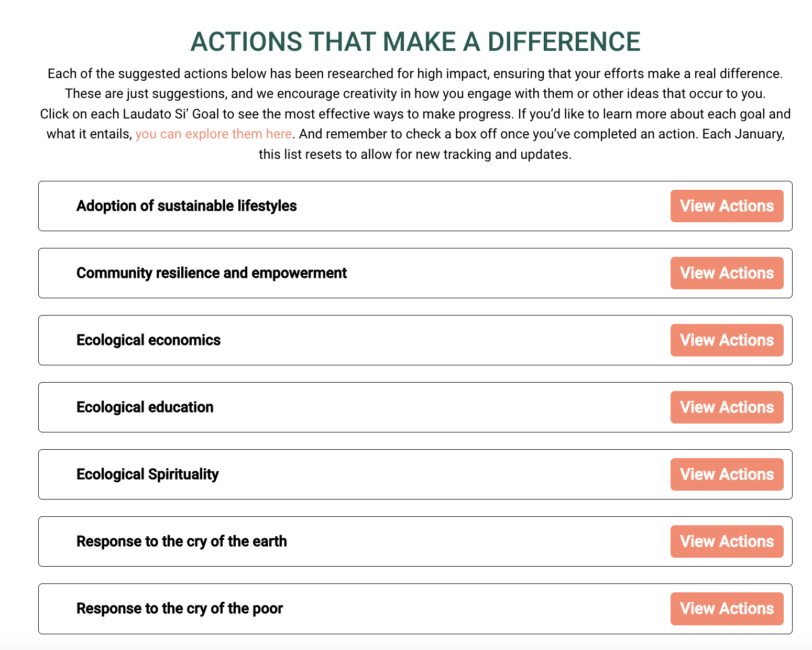Click the line beginning "Click on each Laudato Si' Goal"
Image resolution: width=812 pixels, height=650 pixels.
(415, 114)
